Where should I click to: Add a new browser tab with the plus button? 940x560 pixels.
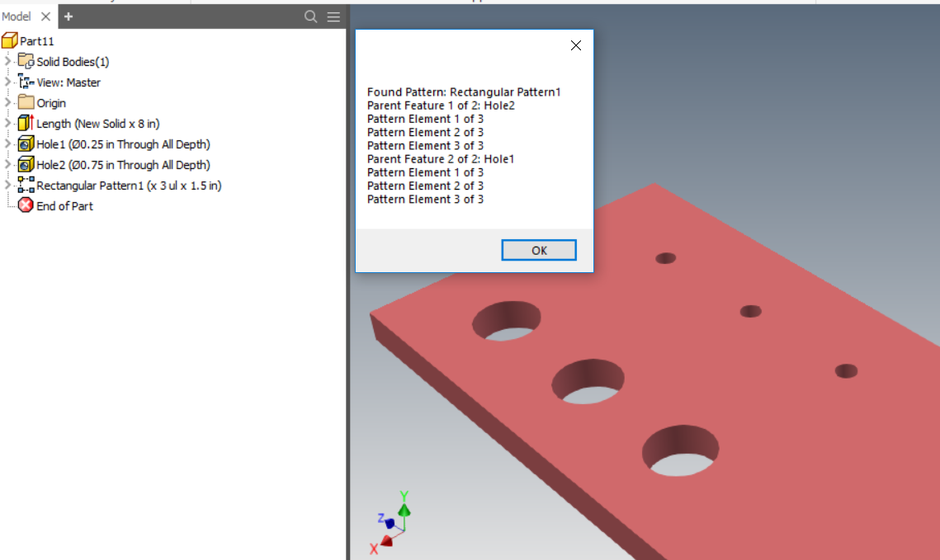point(68,16)
